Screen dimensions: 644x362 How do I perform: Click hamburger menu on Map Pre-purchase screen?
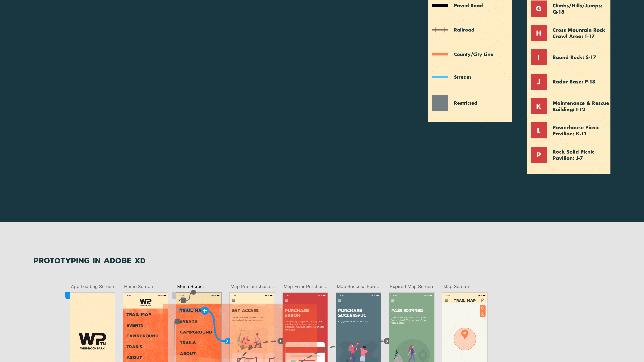tap(233, 300)
